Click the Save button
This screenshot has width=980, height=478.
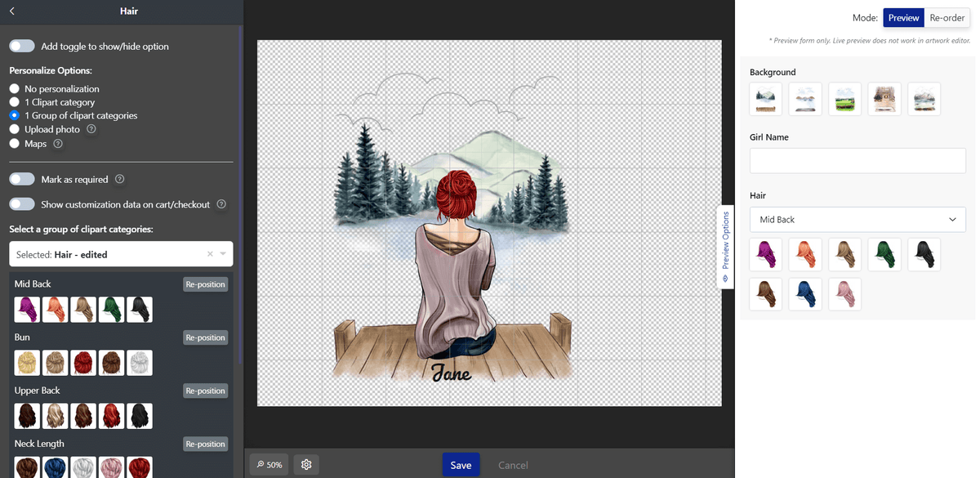coord(461,465)
